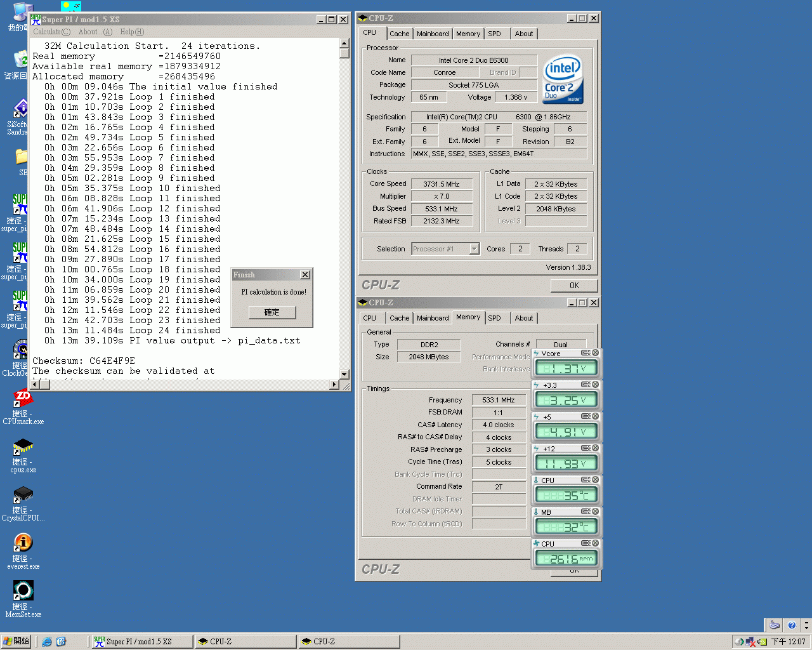
Task: Select the cpuz.exe desktop shortcut
Action: click(23, 454)
